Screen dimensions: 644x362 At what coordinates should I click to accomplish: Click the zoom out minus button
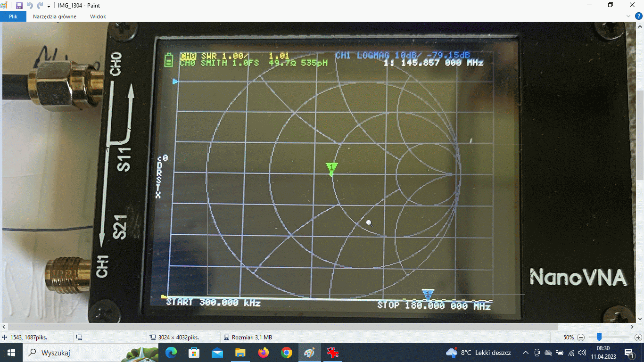coord(581,337)
